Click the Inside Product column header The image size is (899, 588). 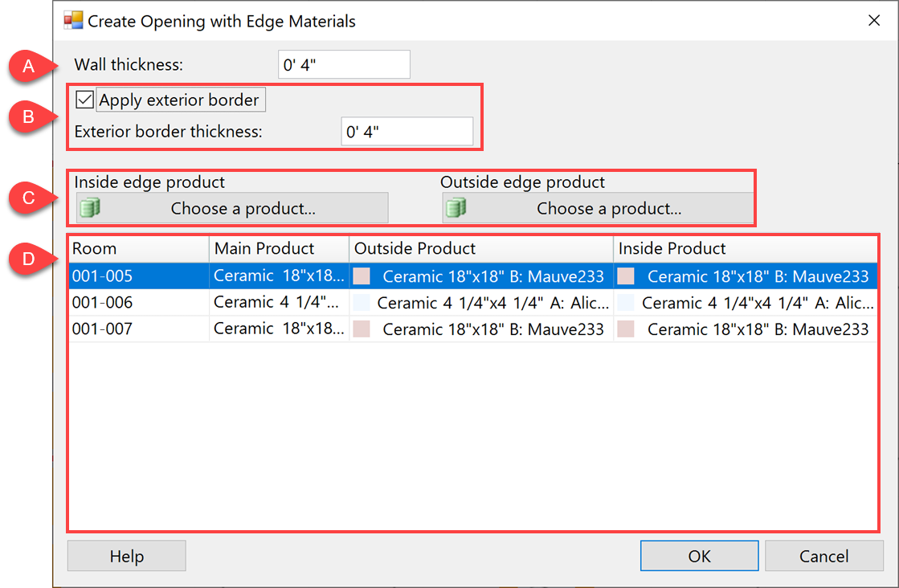pos(746,249)
